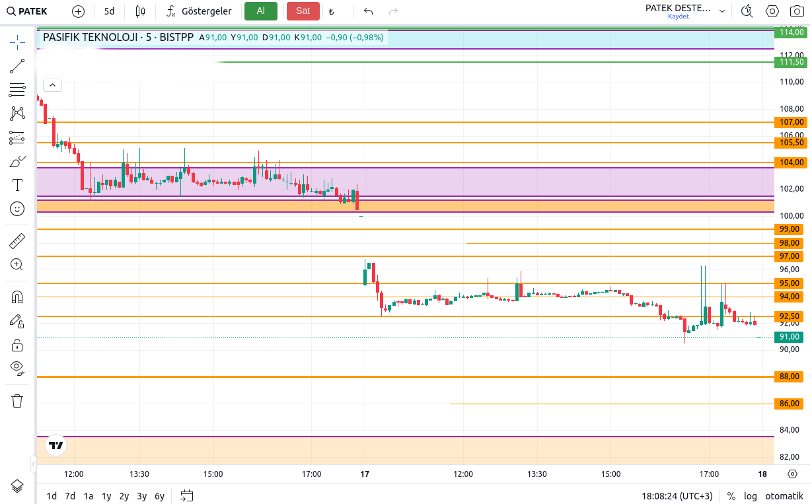Select the 2y date range

pyautogui.click(x=124, y=496)
